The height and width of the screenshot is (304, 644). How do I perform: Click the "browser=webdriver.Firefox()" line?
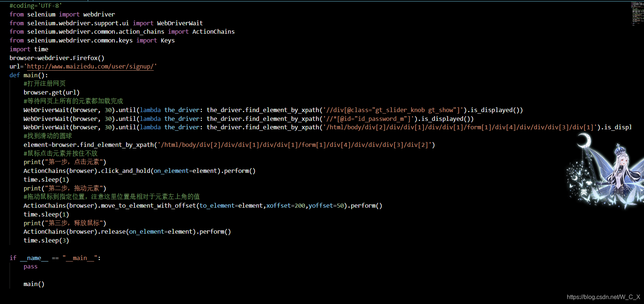(x=57, y=58)
